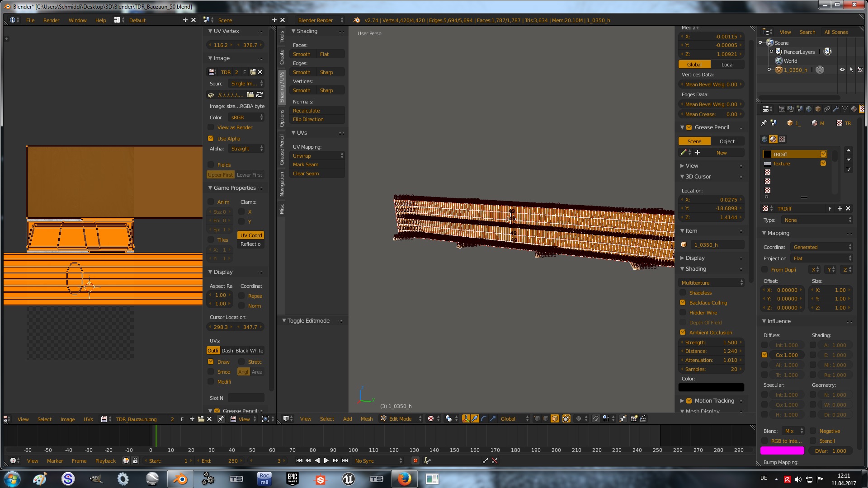Screen dimensions: 868x488
Task: Launch Blender from the Windows taskbar
Action: click(180, 479)
